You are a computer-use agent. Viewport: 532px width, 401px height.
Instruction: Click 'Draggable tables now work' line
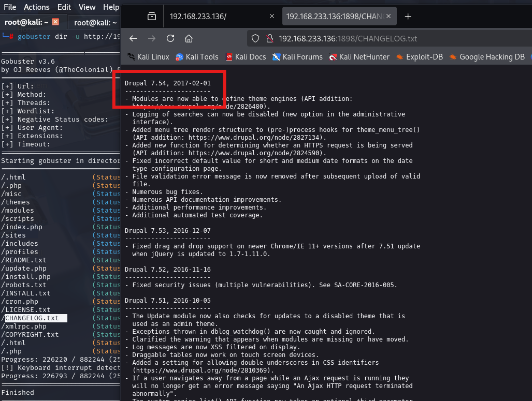(222, 355)
